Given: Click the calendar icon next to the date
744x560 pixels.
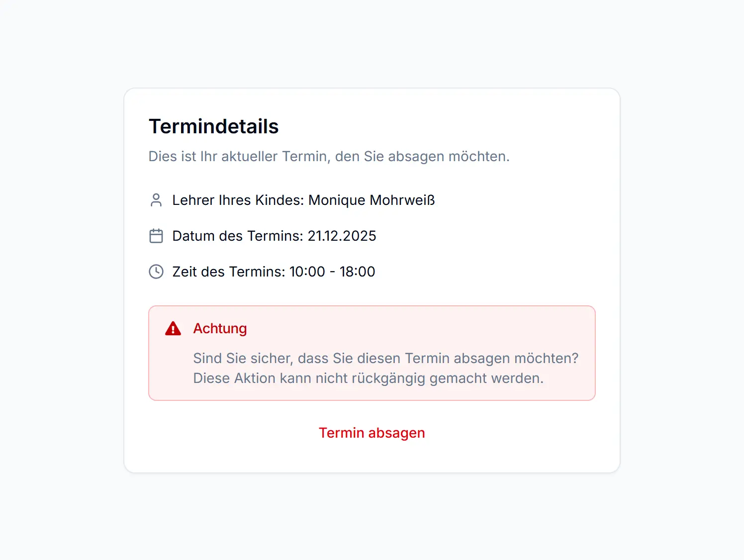Looking at the screenshot, I should click(156, 236).
